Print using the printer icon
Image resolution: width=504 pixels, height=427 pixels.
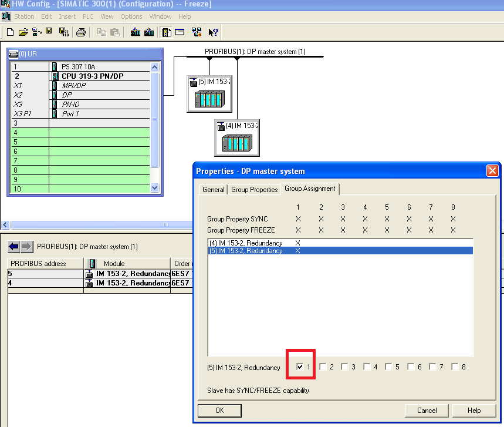coord(81,32)
